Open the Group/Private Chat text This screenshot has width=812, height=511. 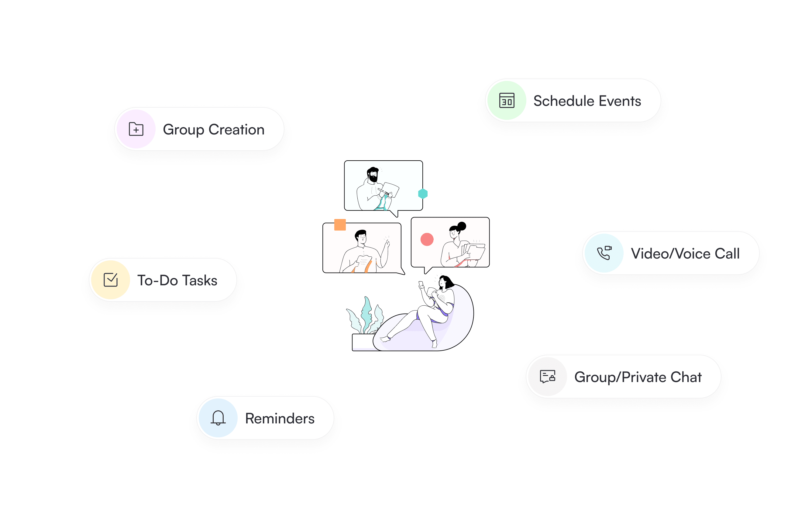(638, 377)
